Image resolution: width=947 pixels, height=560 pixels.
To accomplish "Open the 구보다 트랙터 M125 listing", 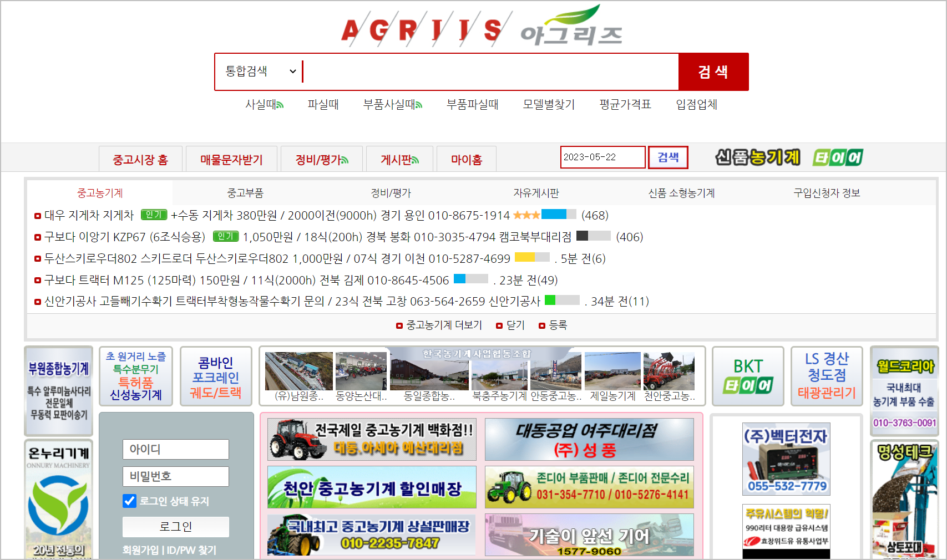I will click(246, 280).
